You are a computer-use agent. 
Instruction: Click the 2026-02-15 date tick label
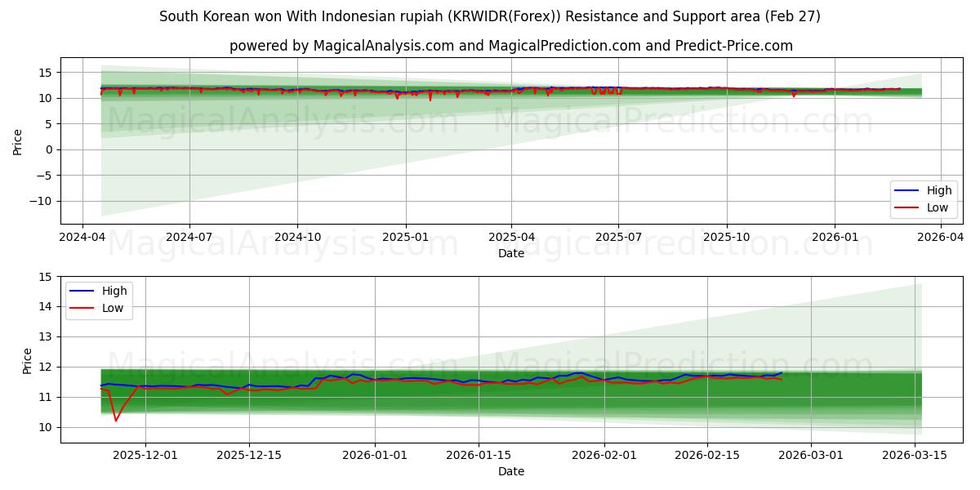coord(708,454)
